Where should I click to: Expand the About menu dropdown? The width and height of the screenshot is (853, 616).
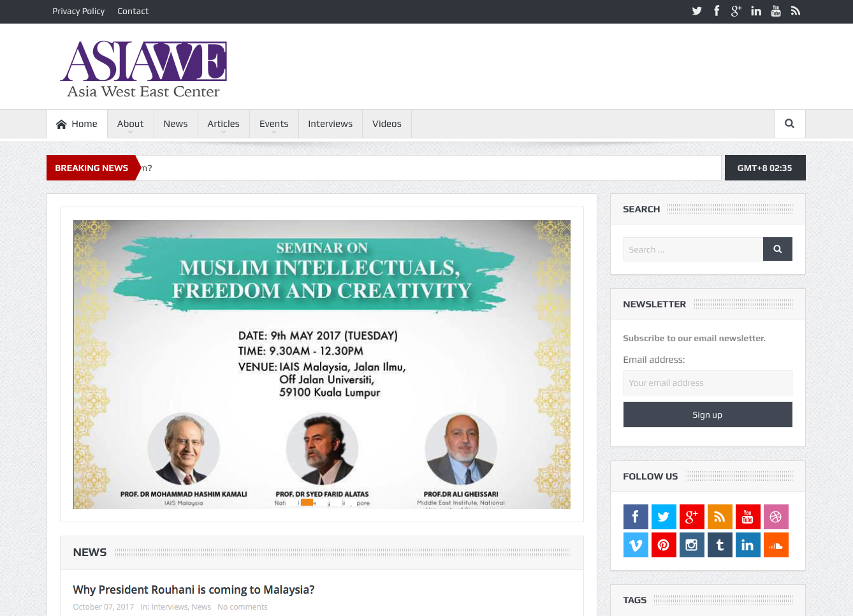pyautogui.click(x=130, y=124)
